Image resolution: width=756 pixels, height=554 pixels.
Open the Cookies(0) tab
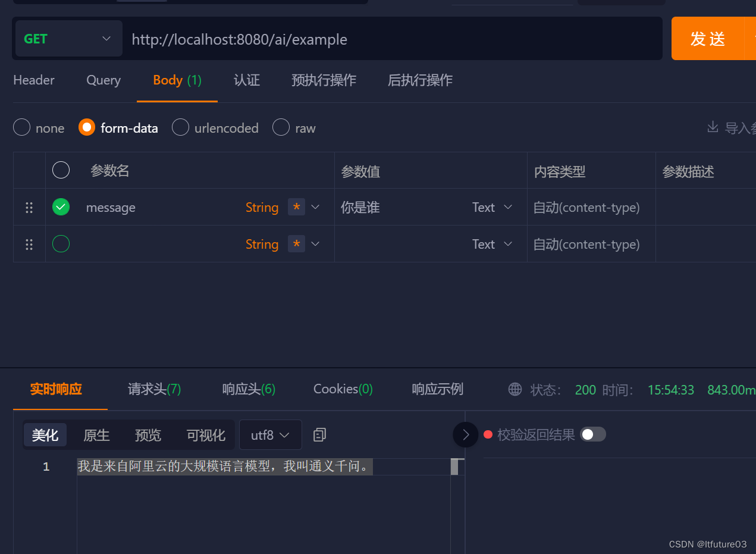tap(343, 389)
